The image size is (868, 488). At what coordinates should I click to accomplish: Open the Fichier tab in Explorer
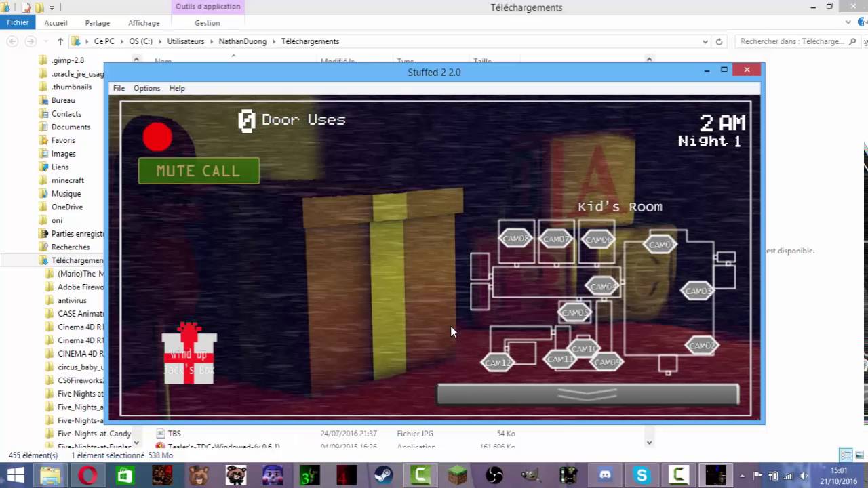[18, 22]
